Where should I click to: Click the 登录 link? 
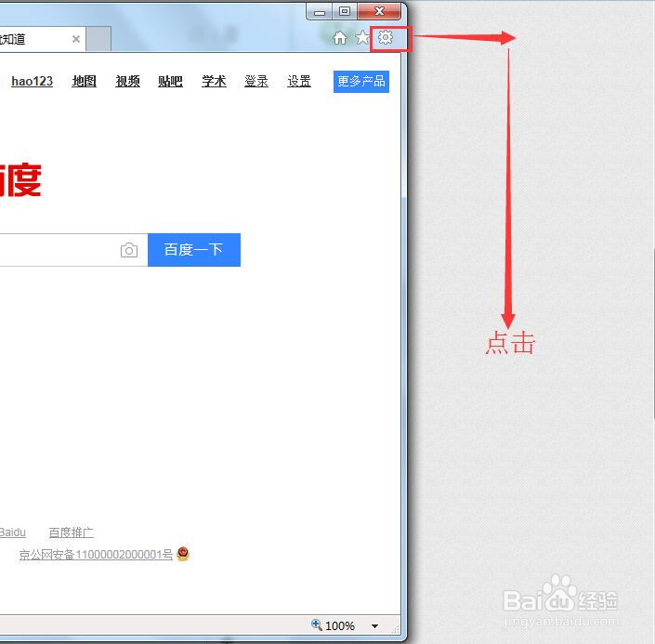[256, 81]
